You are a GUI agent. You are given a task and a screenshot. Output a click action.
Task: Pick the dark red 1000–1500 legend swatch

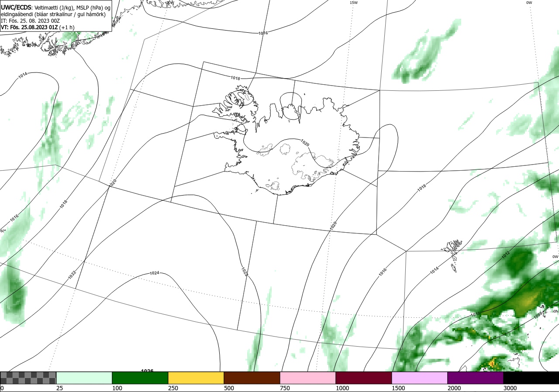tap(364, 378)
